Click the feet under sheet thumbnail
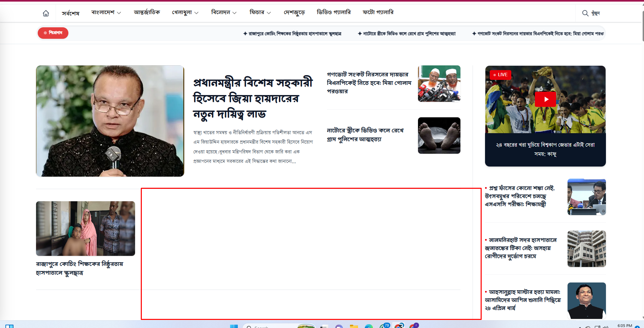Viewport: 644px width, 328px height. pyautogui.click(x=439, y=136)
